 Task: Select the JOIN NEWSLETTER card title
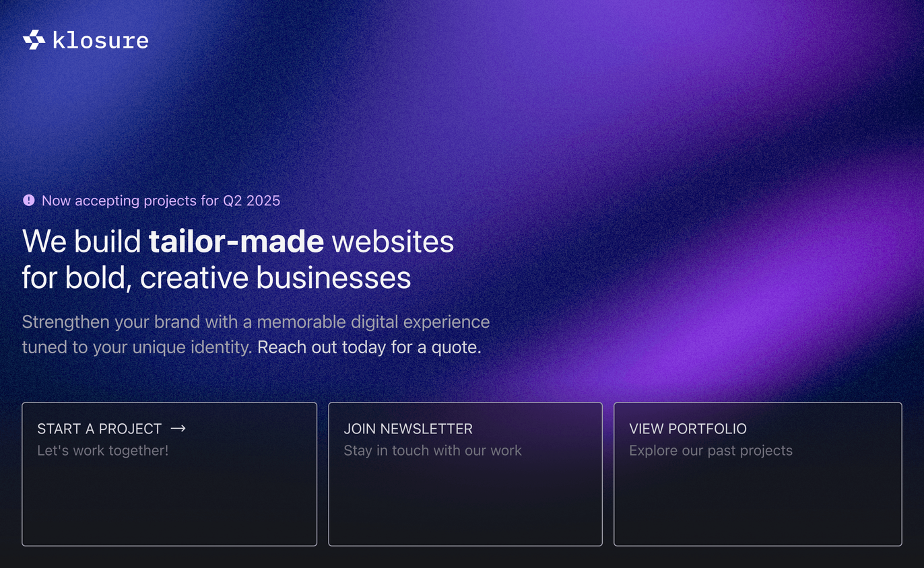408,429
